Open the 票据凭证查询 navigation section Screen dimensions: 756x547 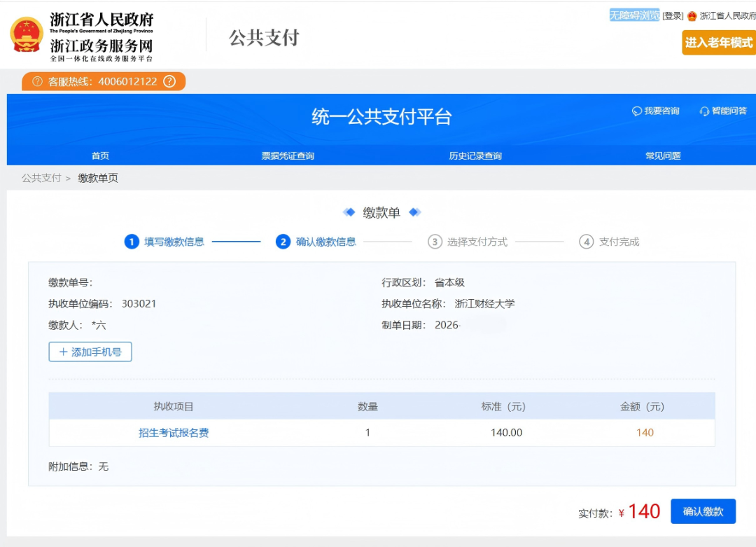(x=287, y=155)
